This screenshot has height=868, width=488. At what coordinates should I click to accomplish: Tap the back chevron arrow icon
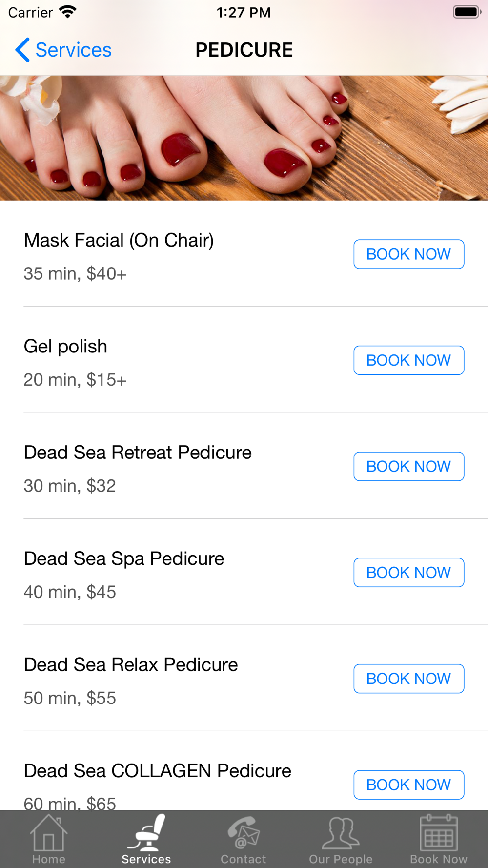22,50
